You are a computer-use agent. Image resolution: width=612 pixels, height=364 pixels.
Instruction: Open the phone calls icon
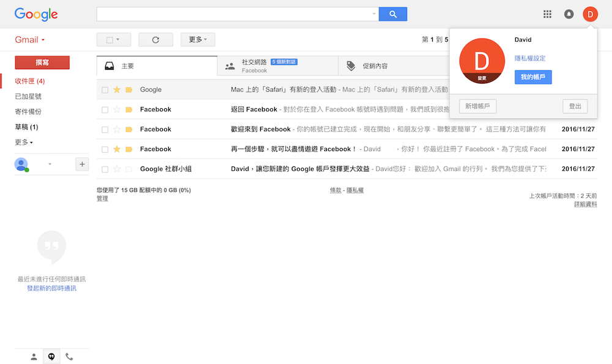(69, 357)
